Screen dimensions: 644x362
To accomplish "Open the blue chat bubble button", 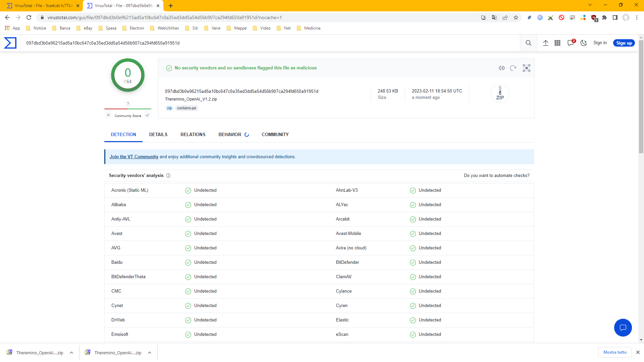I will coord(623,327).
